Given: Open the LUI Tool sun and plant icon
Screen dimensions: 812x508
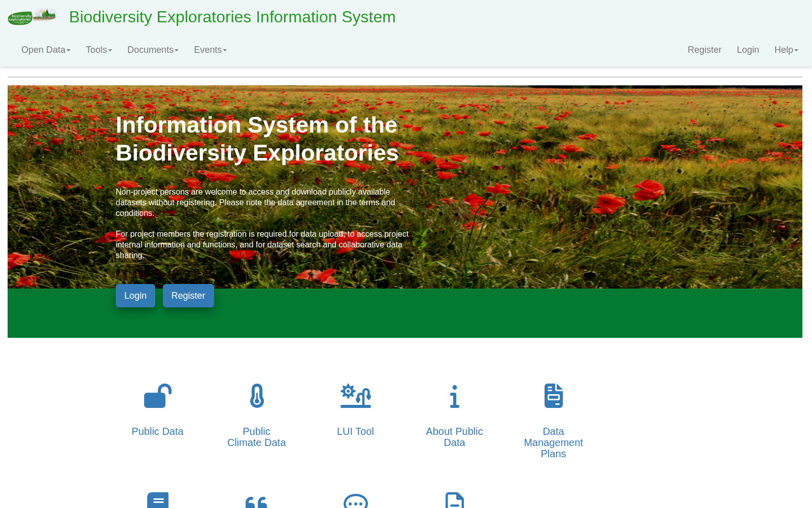Looking at the screenshot, I should pyautogui.click(x=356, y=396).
